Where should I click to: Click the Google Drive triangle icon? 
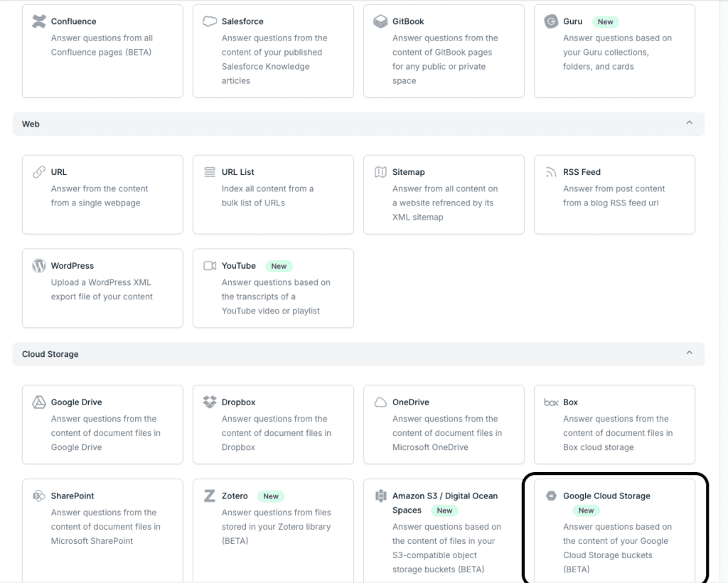[39, 402]
